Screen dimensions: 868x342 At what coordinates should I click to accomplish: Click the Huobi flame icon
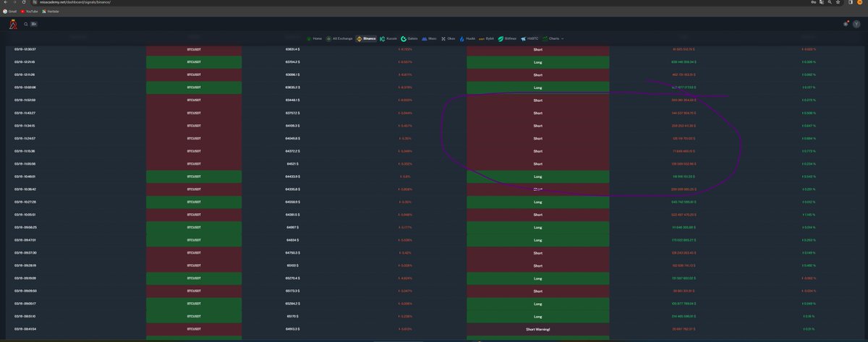[461, 38]
